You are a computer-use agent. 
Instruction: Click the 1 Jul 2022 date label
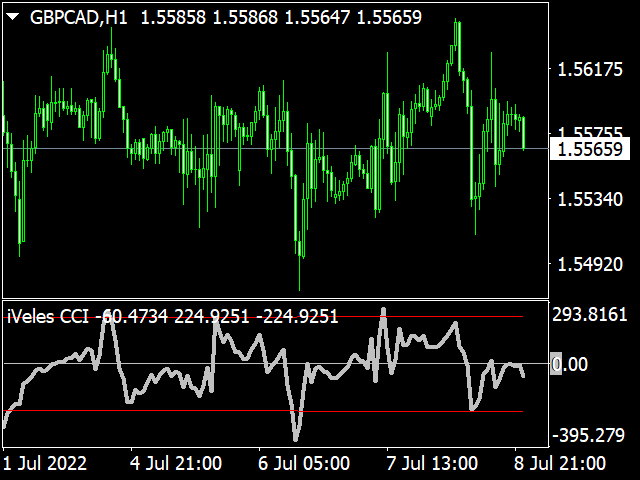tap(45, 464)
